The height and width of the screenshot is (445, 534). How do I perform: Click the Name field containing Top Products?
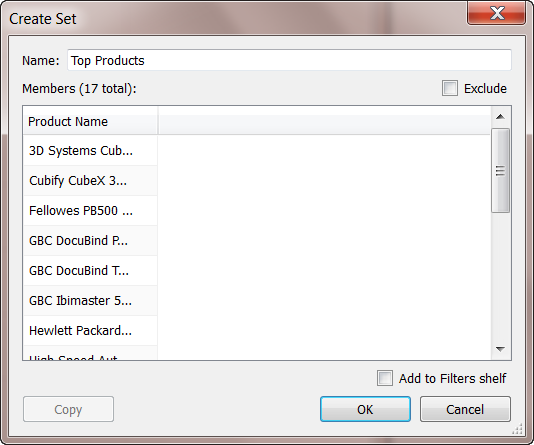(289, 60)
